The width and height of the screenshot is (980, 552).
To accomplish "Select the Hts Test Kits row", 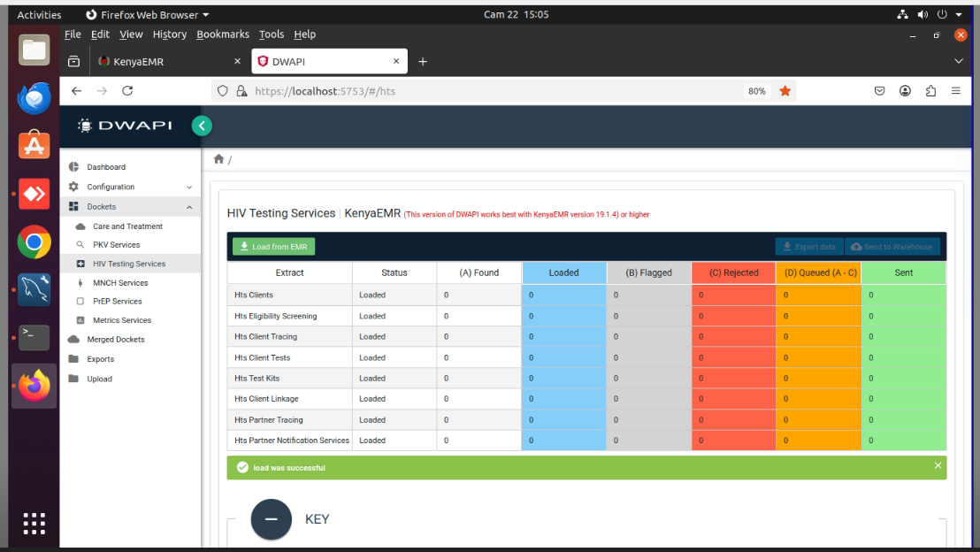I will click(587, 379).
